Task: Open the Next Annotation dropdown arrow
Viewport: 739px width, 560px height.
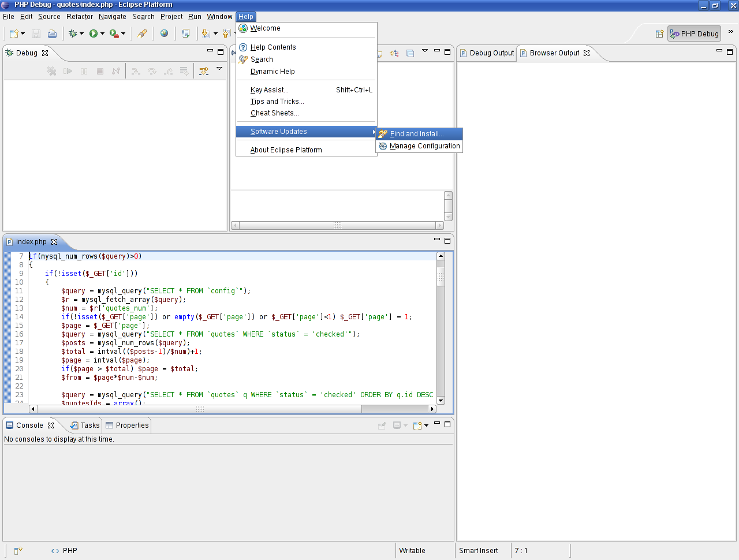Action: click(x=215, y=33)
